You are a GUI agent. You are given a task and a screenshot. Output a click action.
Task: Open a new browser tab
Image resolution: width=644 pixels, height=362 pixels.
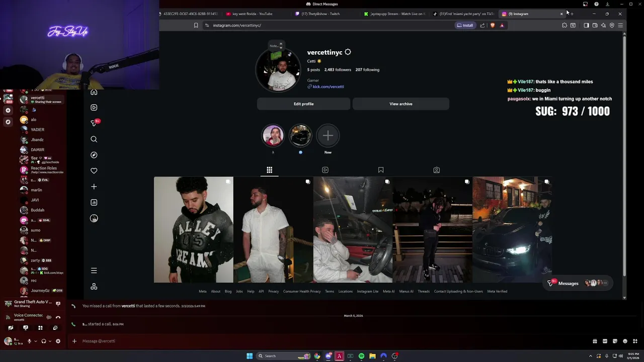coord(572,14)
